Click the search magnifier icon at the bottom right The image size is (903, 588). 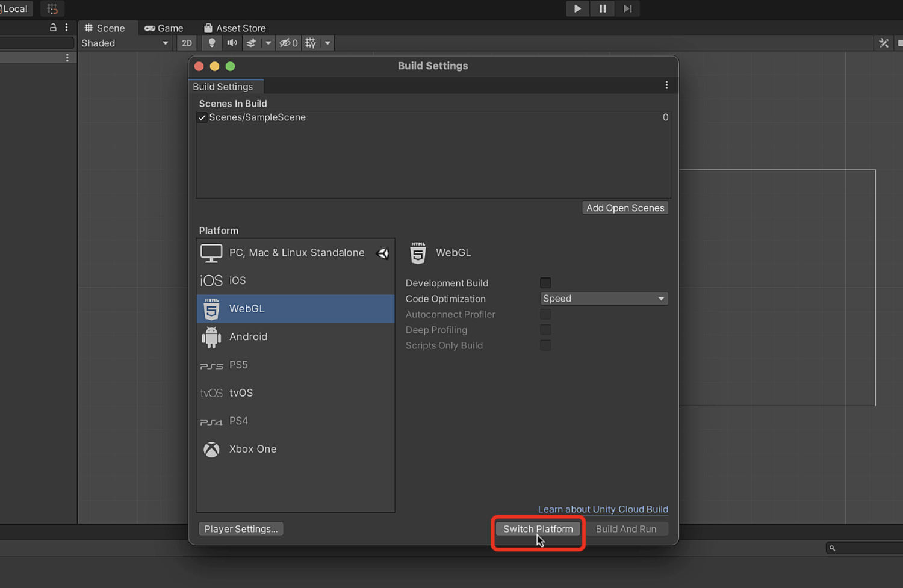click(x=832, y=548)
